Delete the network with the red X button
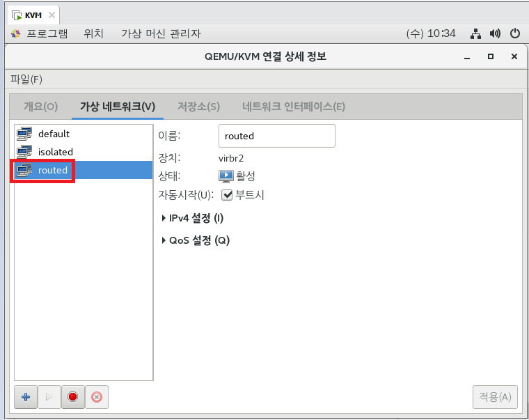This screenshot has width=529, height=420. (x=97, y=397)
